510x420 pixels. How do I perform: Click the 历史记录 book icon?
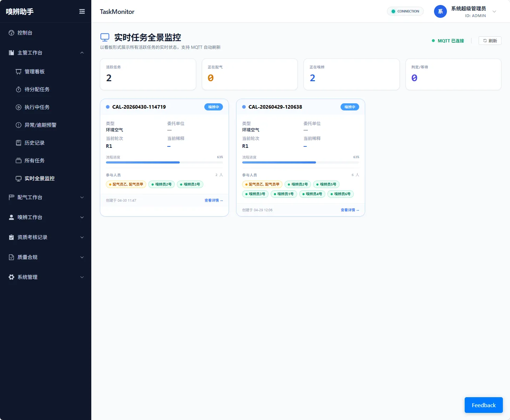(x=19, y=143)
